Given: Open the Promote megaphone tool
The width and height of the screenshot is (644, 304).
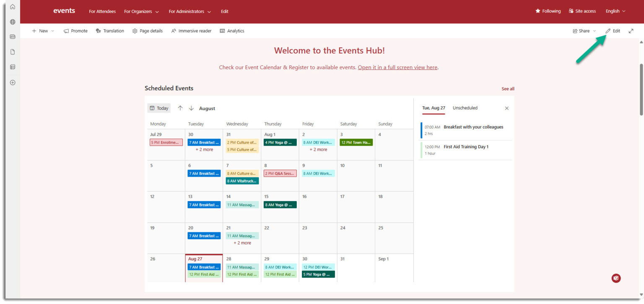Looking at the screenshot, I should [x=75, y=31].
